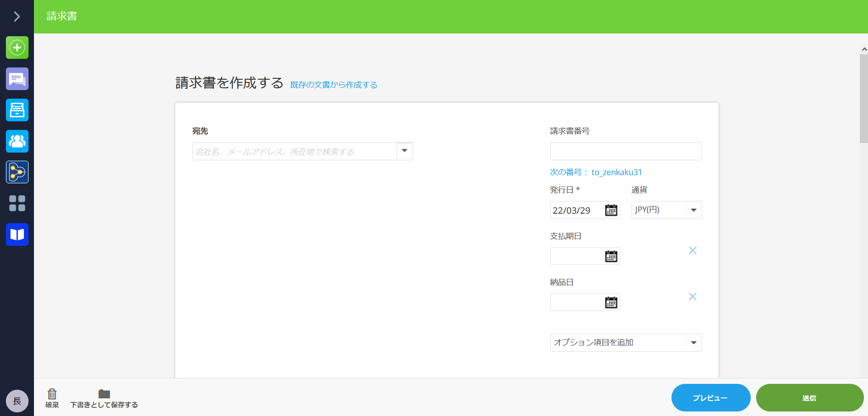Viewport: 868px width, 416px height.
Task: Open the workflow nodes icon in sidebar
Action: pos(17,172)
